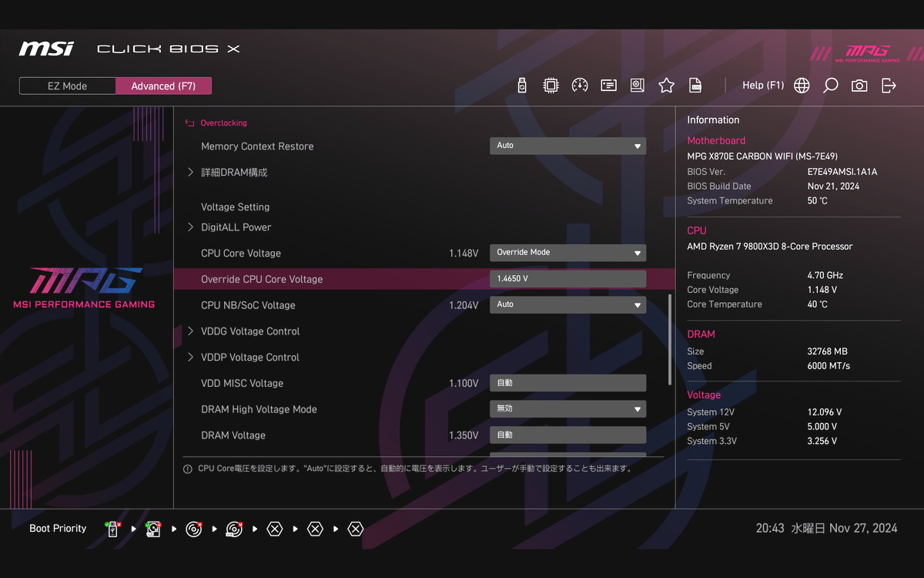Click the LOG file icon

point(695,86)
